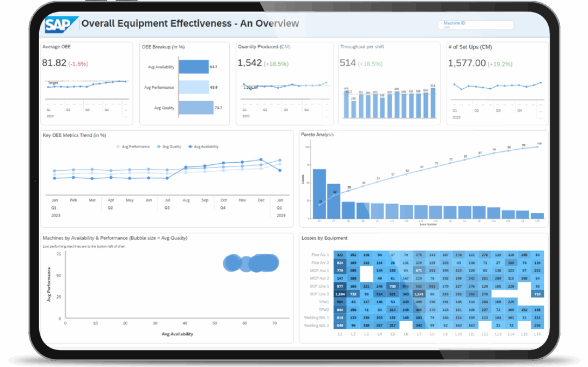Open the Machine ID filter dropdown

coord(475,25)
